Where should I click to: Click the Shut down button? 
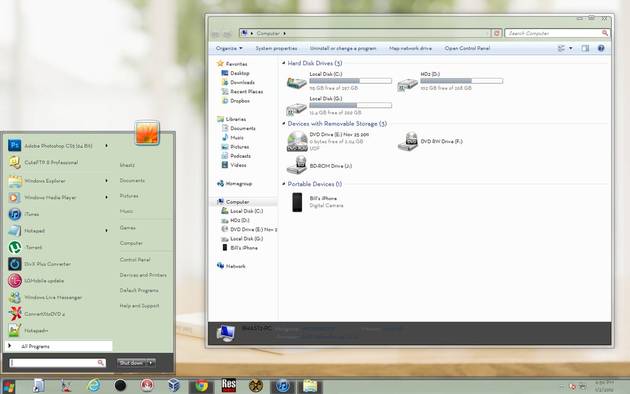click(x=131, y=363)
